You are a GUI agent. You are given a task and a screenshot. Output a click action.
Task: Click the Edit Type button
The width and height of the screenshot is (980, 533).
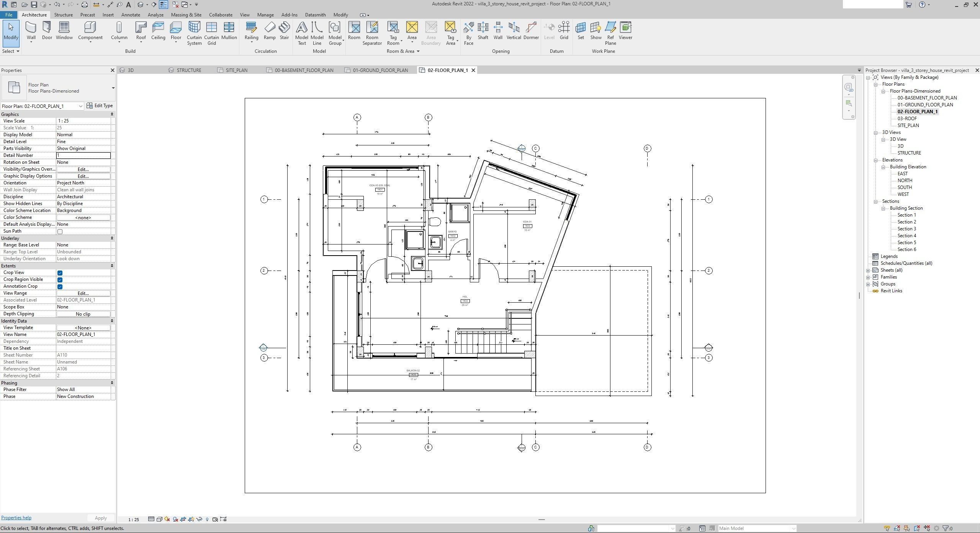(100, 106)
